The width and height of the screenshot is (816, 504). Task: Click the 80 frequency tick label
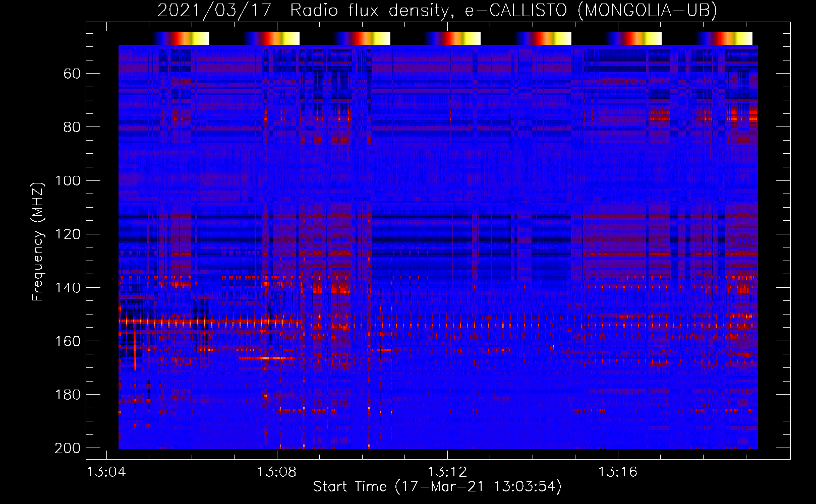tap(72, 128)
